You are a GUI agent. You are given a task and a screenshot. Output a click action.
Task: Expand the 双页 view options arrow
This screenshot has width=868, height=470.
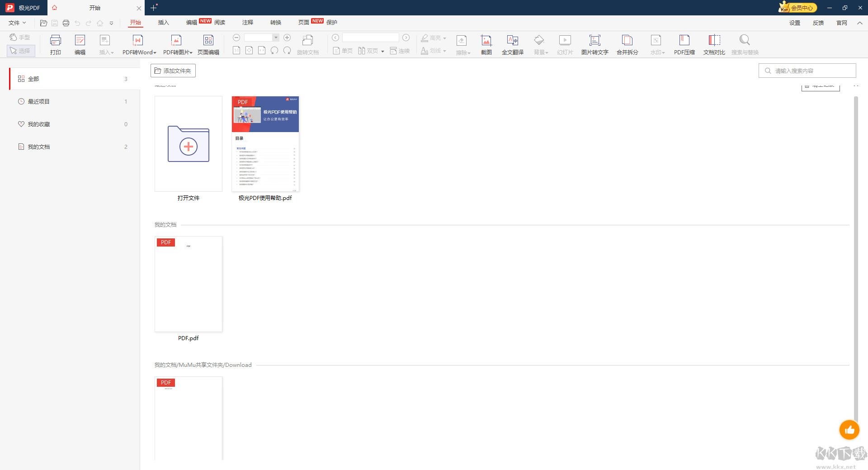coord(382,51)
